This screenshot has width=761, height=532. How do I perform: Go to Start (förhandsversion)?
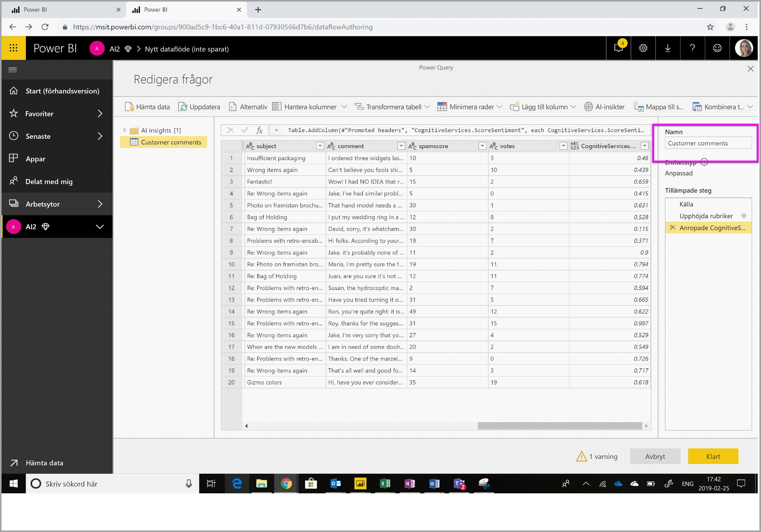pyautogui.click(x=57, y=91)
